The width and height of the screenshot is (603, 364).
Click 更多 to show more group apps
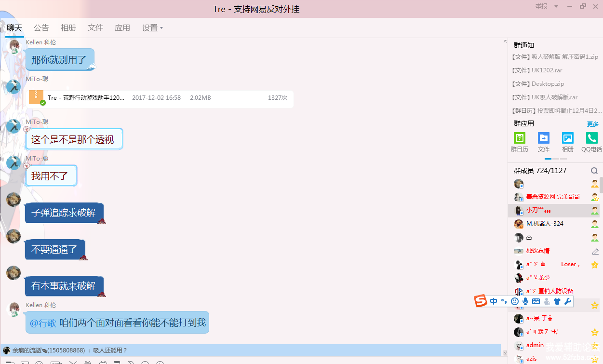pyautogui.click(x=592, y=124)
